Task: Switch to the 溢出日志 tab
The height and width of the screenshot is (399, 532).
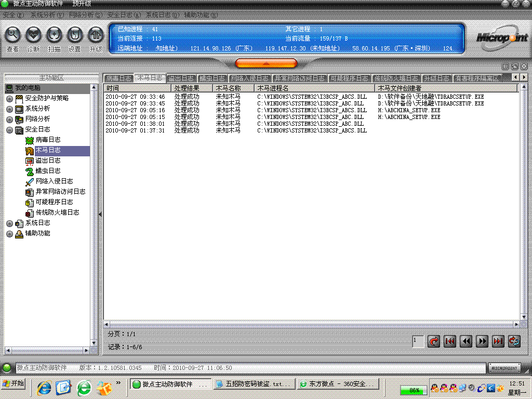Action: coord(181,78)
